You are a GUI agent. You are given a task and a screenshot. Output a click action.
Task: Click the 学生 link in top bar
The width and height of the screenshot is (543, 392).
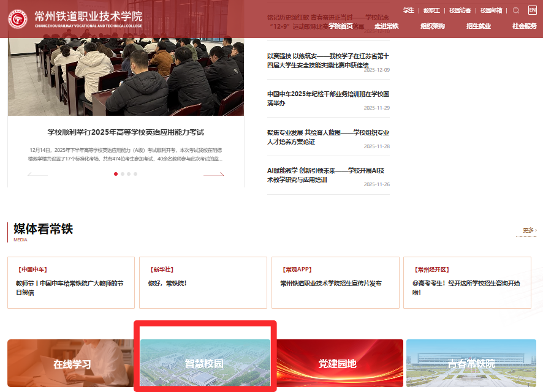click(409, 10)
